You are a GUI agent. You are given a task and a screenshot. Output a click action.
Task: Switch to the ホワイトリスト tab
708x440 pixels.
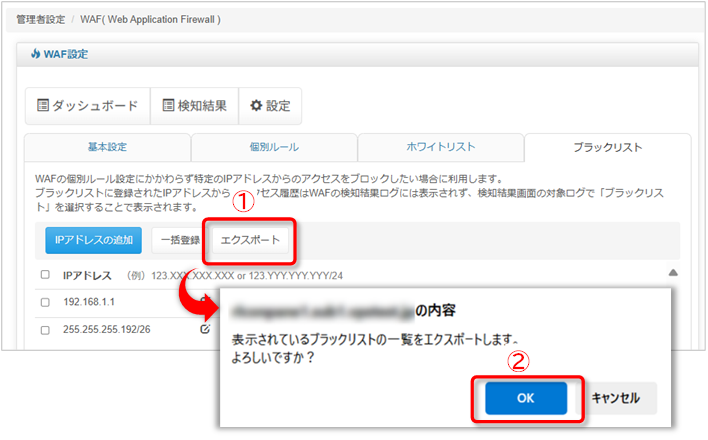[441, 147]
